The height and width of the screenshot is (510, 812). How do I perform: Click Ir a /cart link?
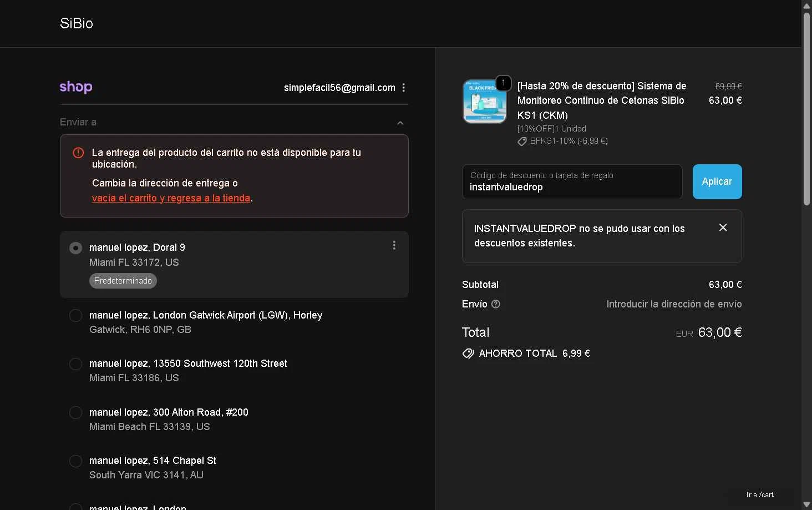tap(760, 494)
